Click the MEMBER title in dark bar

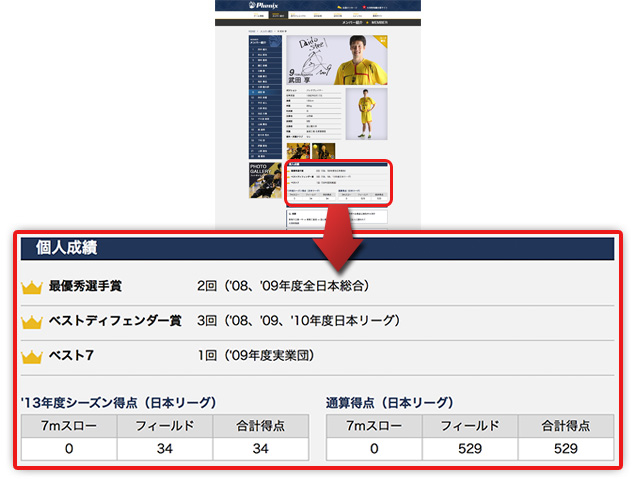(379, 22)
